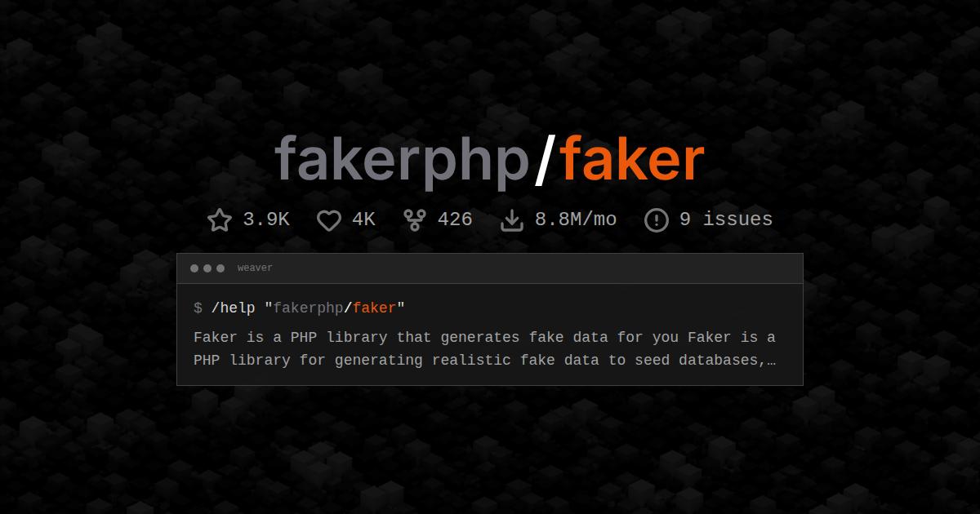Click the download icon beside 8.8M/mo
The width and height of the screenshot is (980, 514).
click(x=512, y=220)
